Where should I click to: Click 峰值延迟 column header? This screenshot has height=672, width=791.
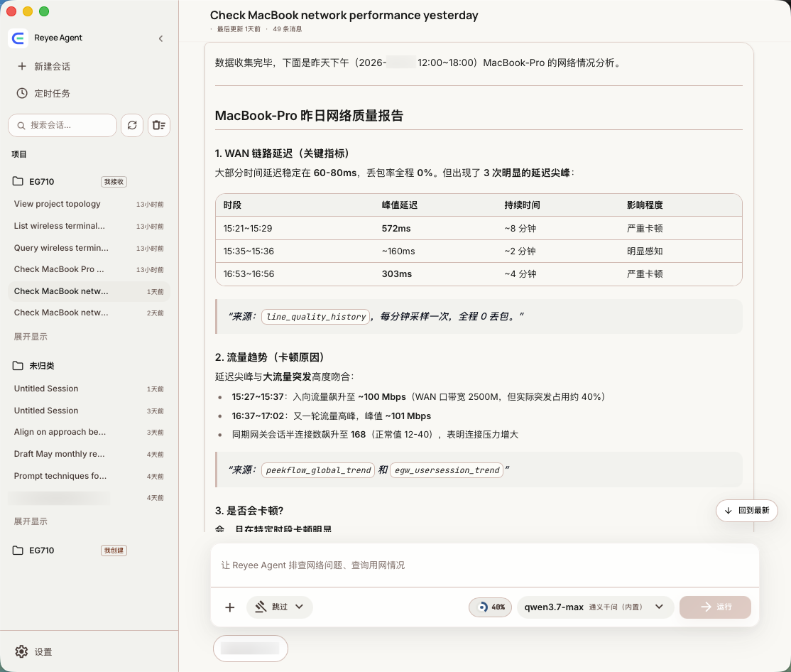click(400, 205)
